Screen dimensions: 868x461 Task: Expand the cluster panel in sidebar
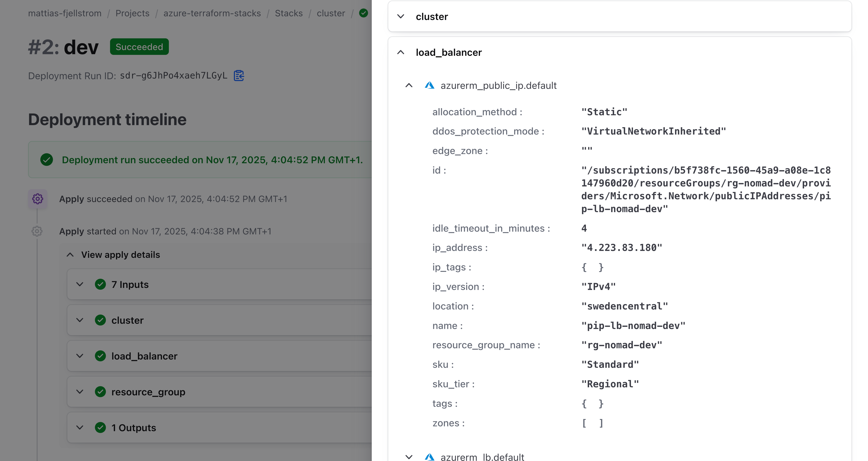tap(401, 17)
